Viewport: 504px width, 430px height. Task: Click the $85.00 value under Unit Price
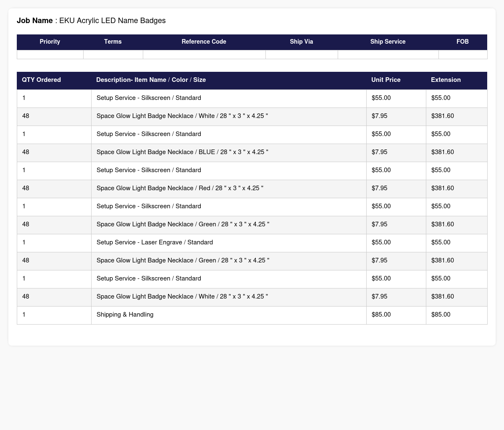[x=381, y=315]
